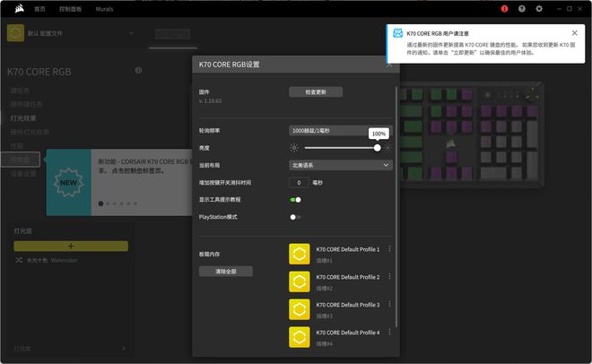Open the 当前布局 layout dropdown
Screen dimensions: 592x364
pos(341,165)
